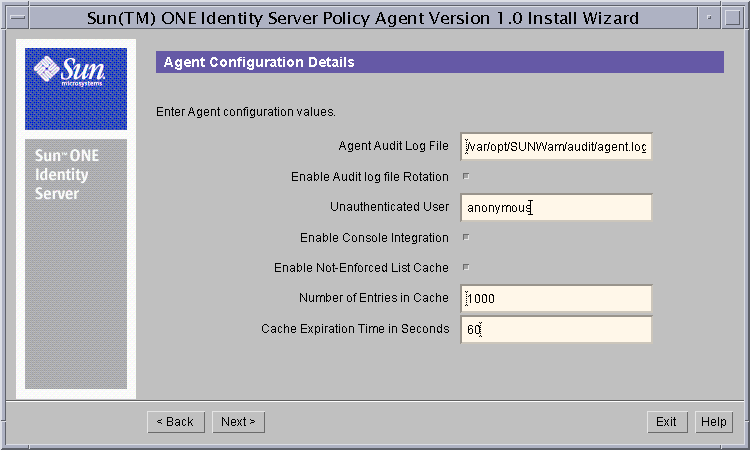Exit the install wizard
The width and height of the screenshot is (750, 450).
pos(667,422)
